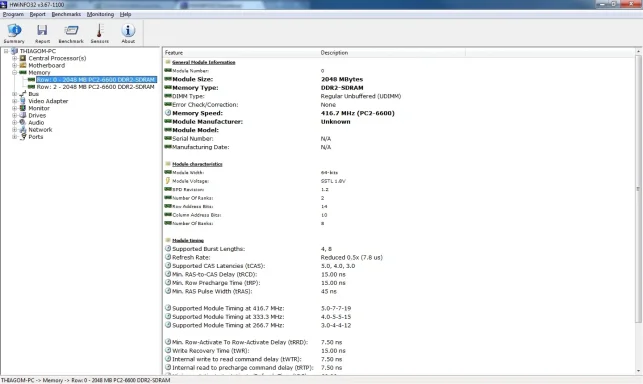Viewport: 643px width, 384px height.
Task: Click the Audio speaker tree icon
Action: point(23,122)
